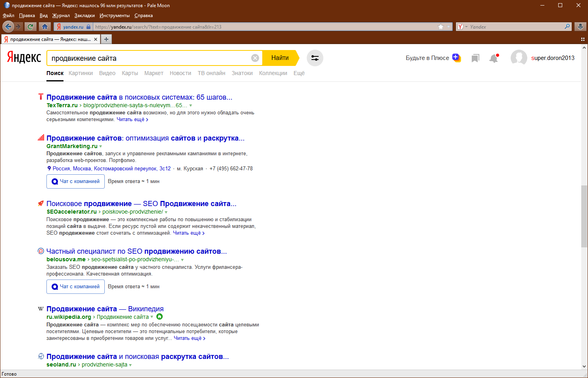Click the Яндекс logo

(x=24, y=58)
